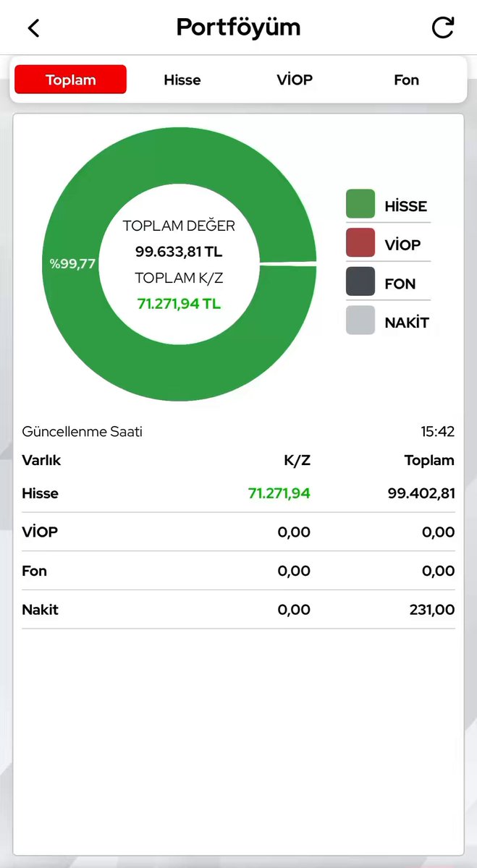Click the Portföyüm page title
This screenshot has height=868, width=477.
point(238,27)
